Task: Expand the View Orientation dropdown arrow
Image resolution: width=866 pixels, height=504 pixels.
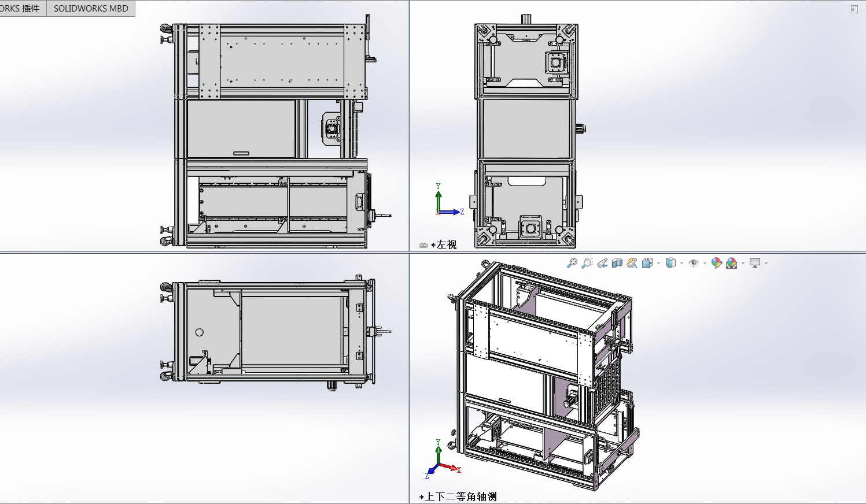Action: tap(658, 263)
